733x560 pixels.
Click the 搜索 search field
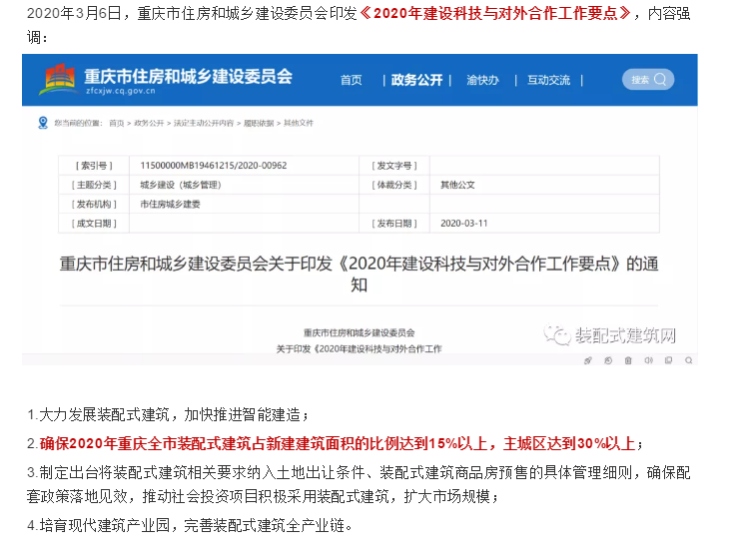click(x=648, y=80)
